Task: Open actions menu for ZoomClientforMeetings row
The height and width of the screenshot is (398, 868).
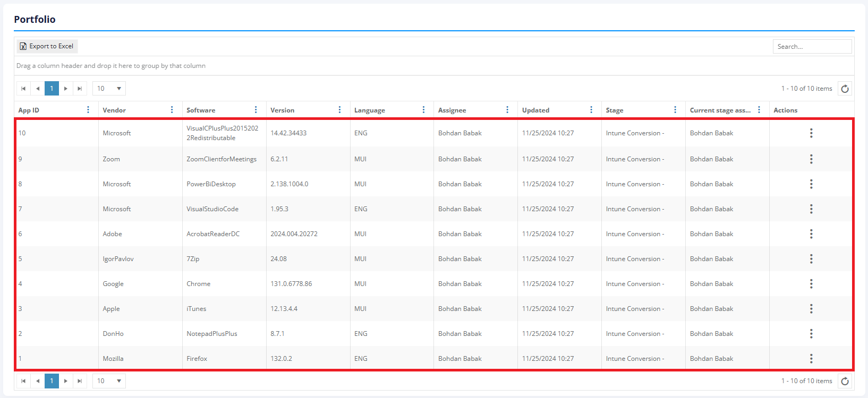Action: (811, 159)
